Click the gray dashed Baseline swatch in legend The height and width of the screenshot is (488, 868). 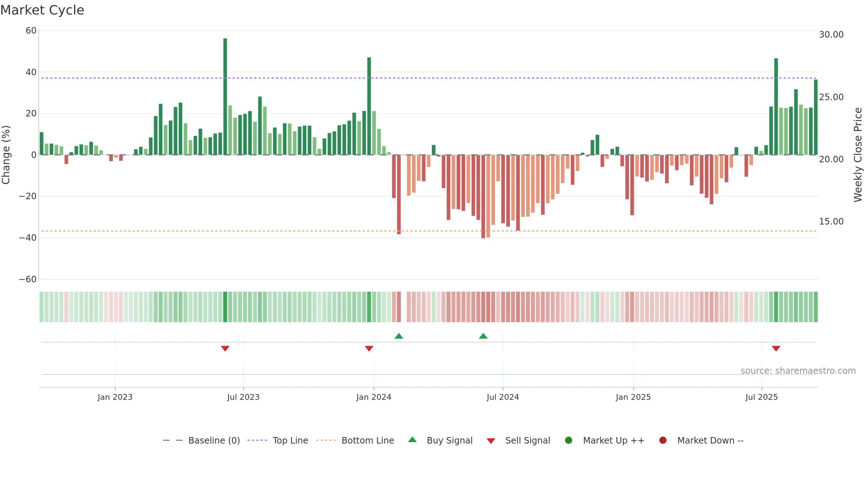coord(173,440)
